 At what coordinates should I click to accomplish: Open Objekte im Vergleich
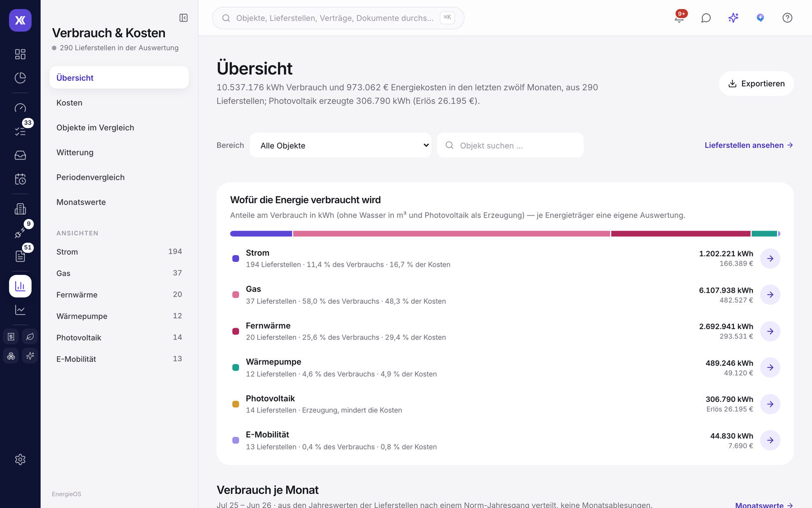(119, 128)
